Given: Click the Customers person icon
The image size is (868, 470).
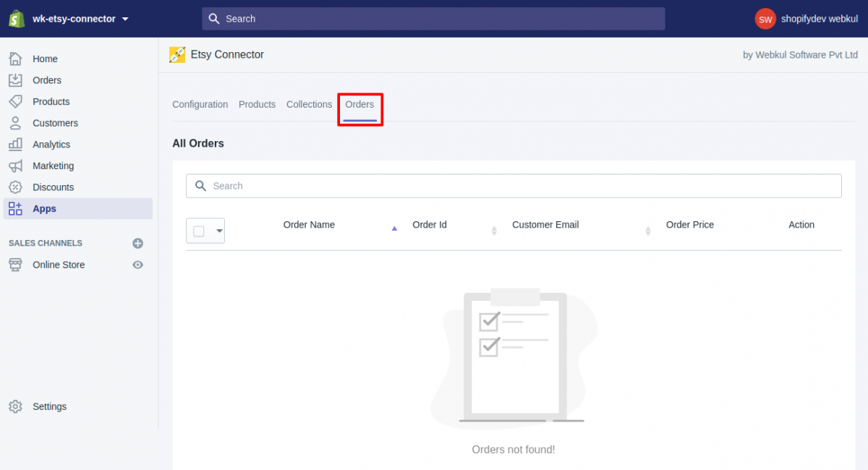Looking at the screenshot, I should (x=15, y=123).
